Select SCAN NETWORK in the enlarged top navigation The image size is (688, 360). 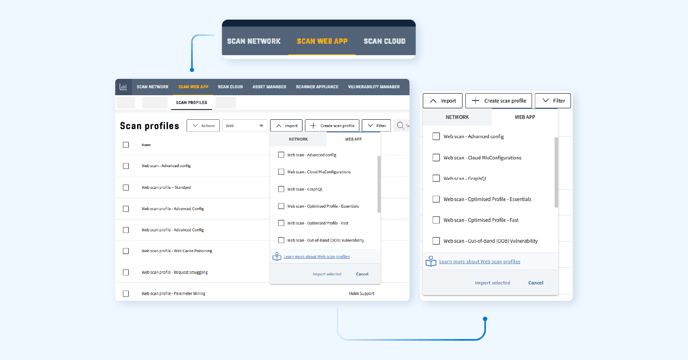pyautogui.click(x=254, y=41)
